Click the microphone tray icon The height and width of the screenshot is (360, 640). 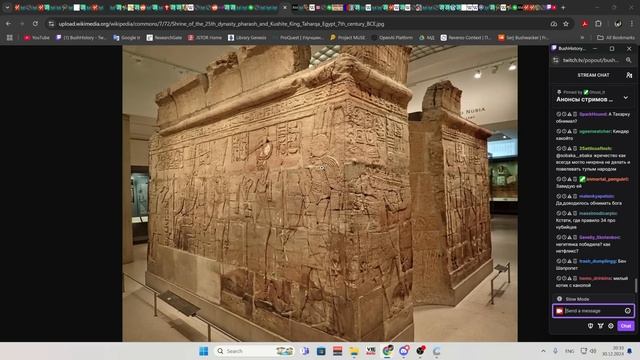[x=556, y=351]
